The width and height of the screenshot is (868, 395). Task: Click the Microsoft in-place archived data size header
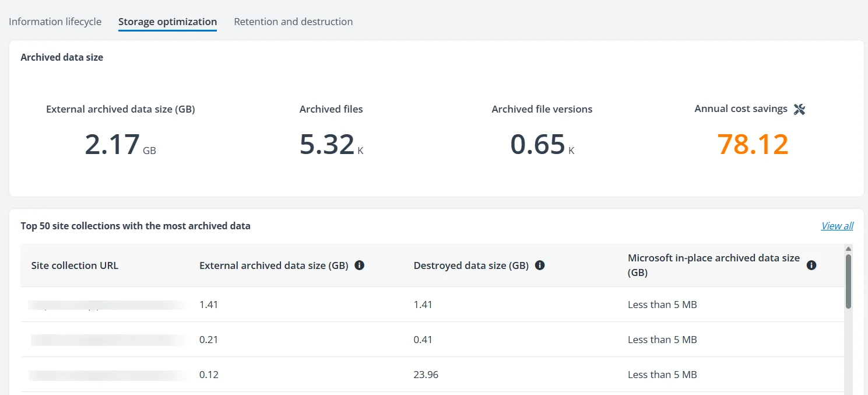(x=714, y=265)
